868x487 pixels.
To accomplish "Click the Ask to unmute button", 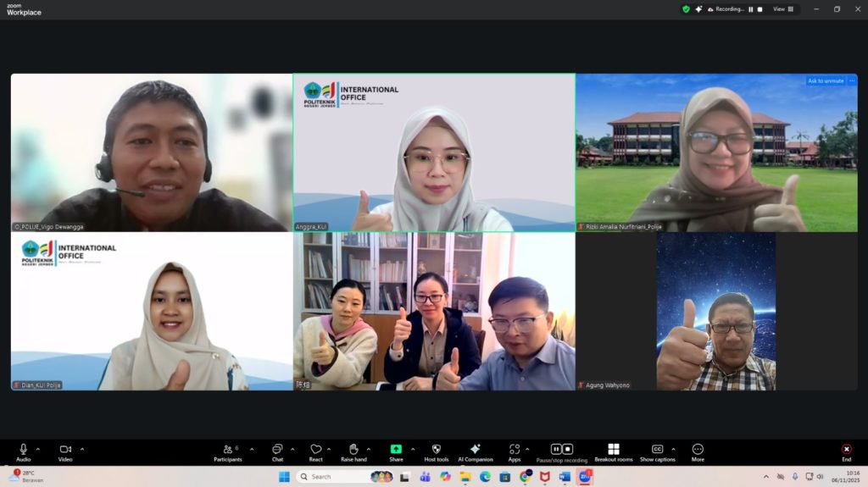I will point(826,80).
